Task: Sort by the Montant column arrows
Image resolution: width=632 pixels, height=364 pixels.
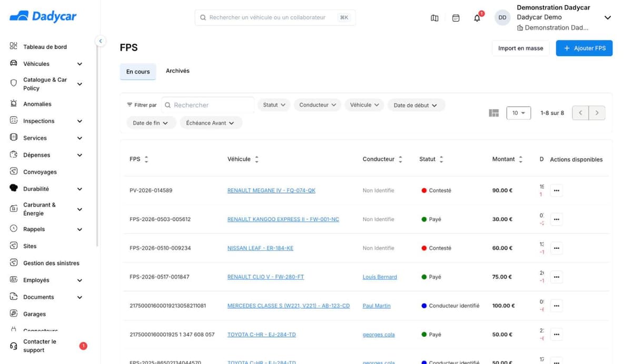Action: coord(520,159)
